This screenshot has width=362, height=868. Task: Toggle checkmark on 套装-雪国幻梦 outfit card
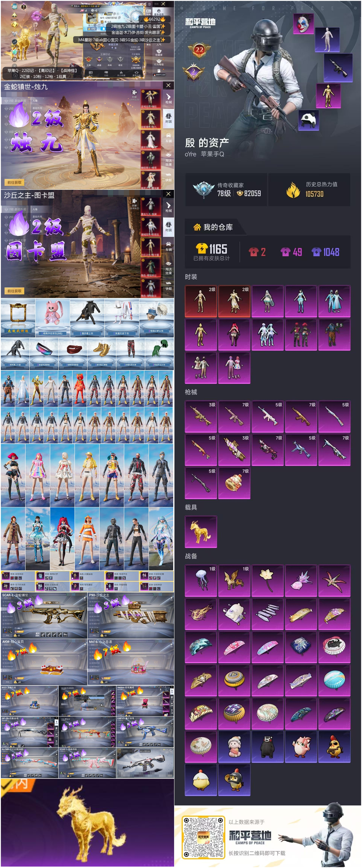tap(37, 572)
